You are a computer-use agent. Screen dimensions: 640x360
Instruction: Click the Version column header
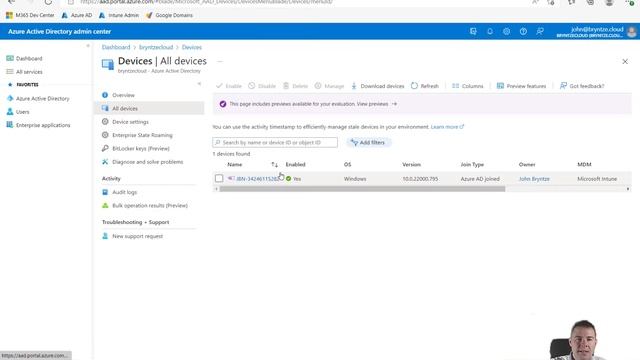point(411,164)
